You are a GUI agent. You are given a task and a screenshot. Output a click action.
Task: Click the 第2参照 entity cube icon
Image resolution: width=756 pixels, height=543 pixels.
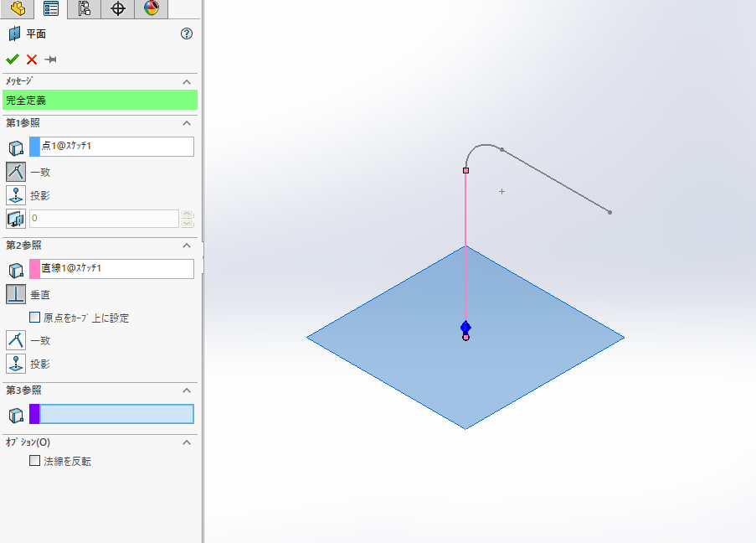tap(16, 270)
